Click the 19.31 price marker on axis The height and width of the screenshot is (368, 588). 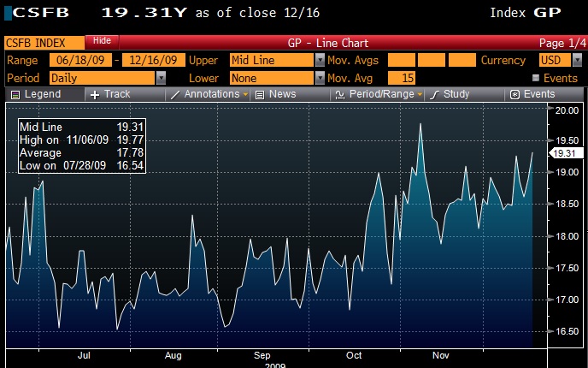point(563,153)
